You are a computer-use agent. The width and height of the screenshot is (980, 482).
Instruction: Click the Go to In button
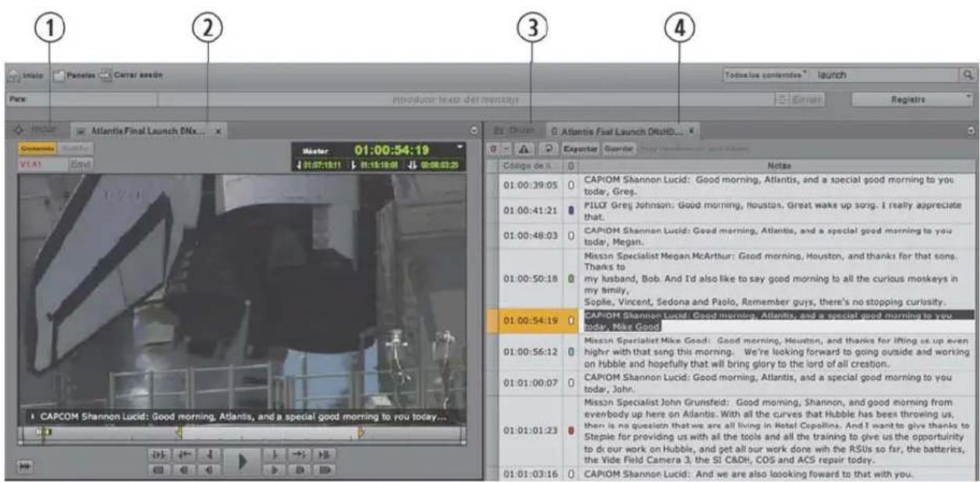(x=184, y=455)
